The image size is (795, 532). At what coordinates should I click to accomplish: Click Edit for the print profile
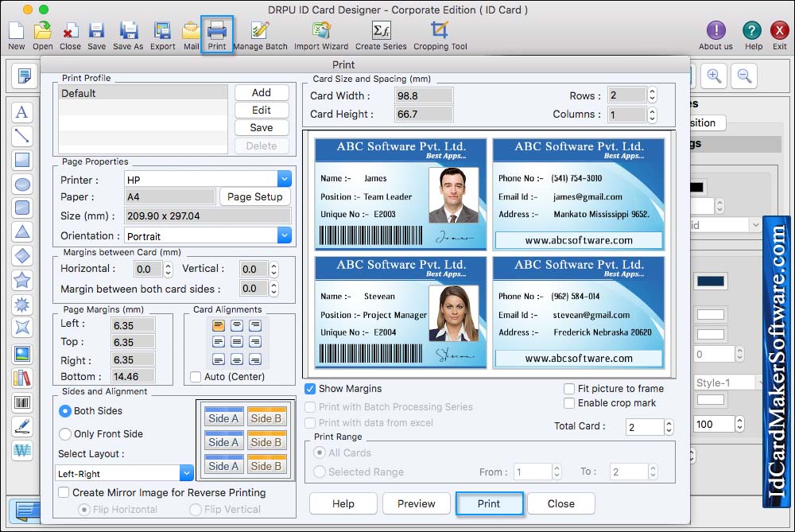point(262,110)
